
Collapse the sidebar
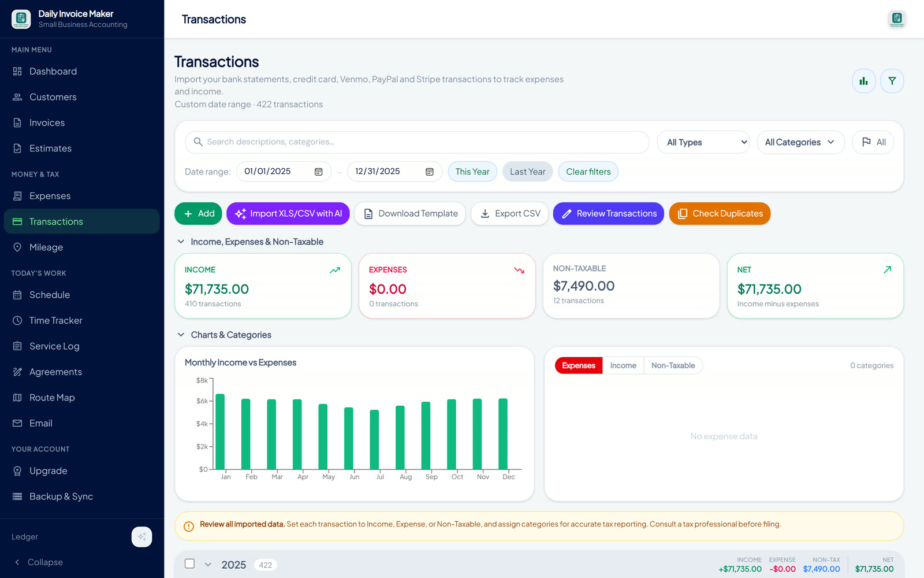39,562
